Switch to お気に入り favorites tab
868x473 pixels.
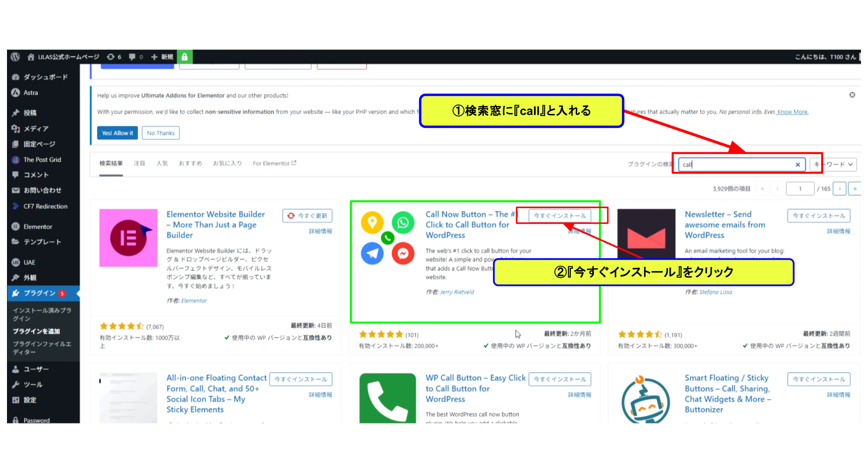pyautogui.click(x=228, y=163)
